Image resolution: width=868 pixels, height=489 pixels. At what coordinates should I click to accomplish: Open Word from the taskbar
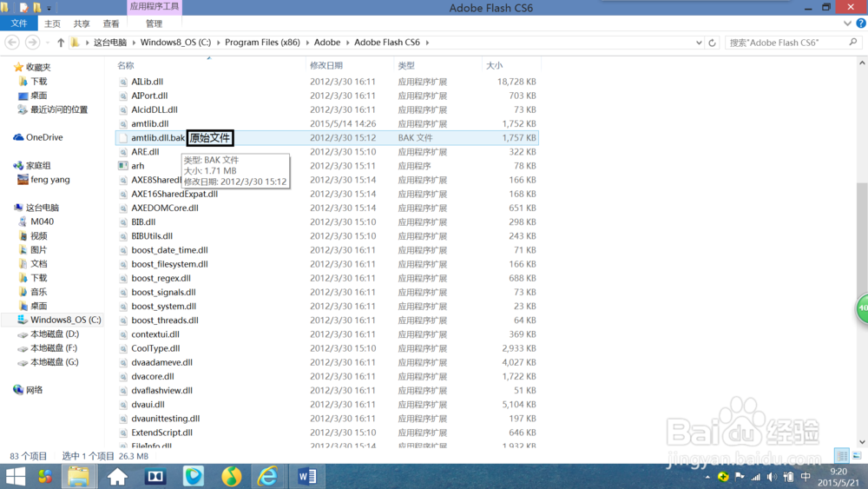(x=306, y=476)
